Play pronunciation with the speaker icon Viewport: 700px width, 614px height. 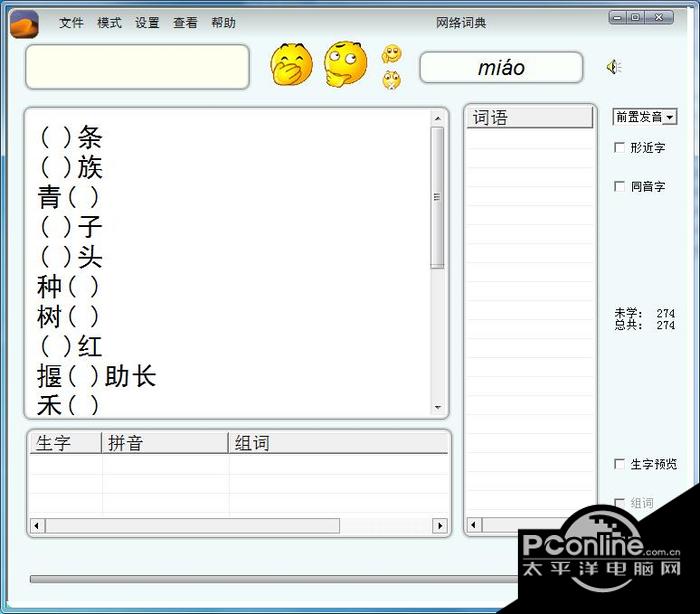pyautogui.click(x=614, y=67)
